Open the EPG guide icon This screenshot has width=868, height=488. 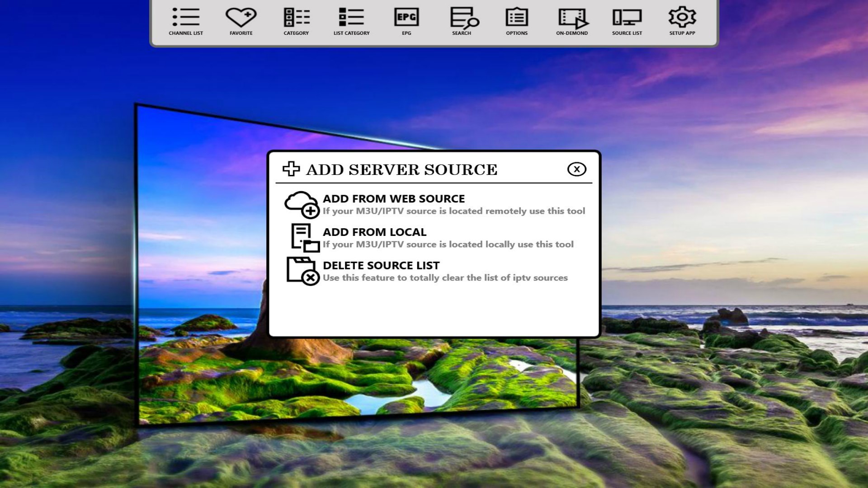tap(406, 18)
